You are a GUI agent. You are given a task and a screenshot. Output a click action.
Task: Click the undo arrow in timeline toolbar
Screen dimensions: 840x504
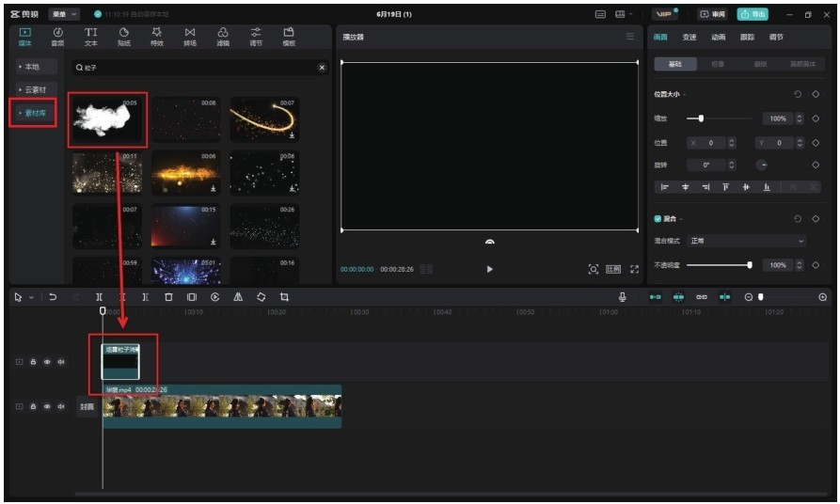53,297
